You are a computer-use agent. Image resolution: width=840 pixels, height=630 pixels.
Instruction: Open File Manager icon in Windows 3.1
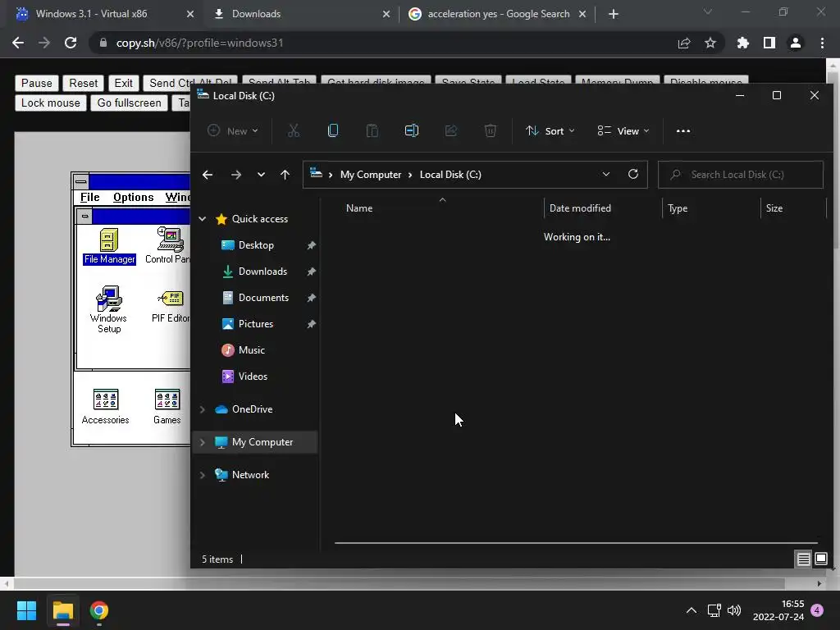click(x=109, y=246)
